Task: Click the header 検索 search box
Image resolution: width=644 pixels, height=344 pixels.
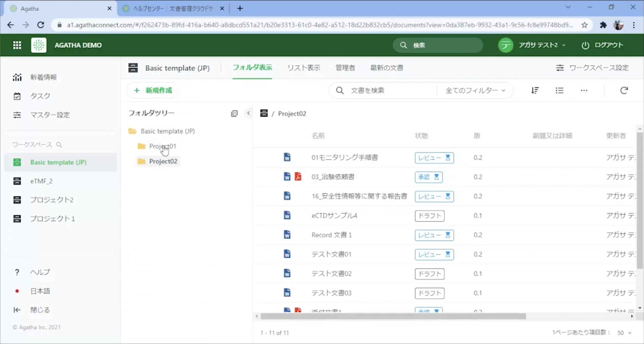Action: (x=438, y=45)
